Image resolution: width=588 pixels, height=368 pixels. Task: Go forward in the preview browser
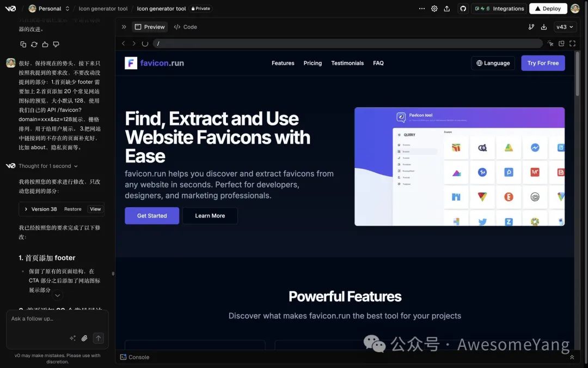(134, 44)
